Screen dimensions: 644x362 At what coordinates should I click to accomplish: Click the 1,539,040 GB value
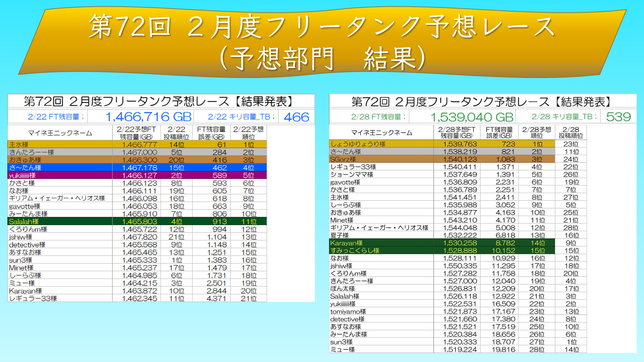(472, 117)
